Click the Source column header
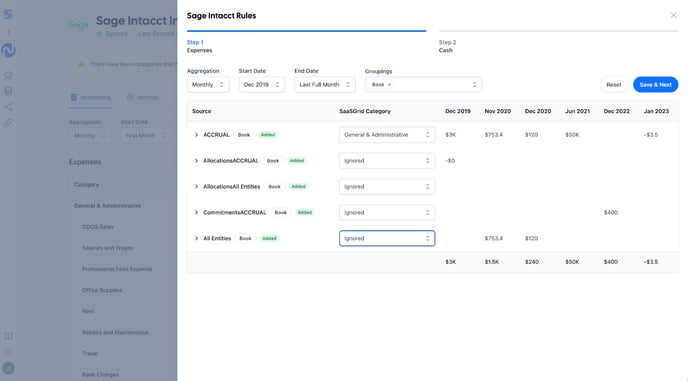 pos(201,111)
